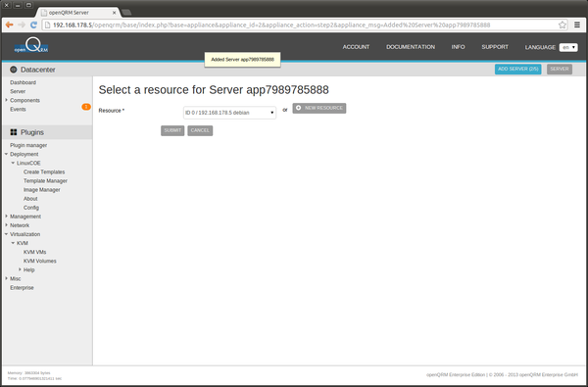Click the browser back arrow
The height and width of the screenshot is (387, 588).
9,24
